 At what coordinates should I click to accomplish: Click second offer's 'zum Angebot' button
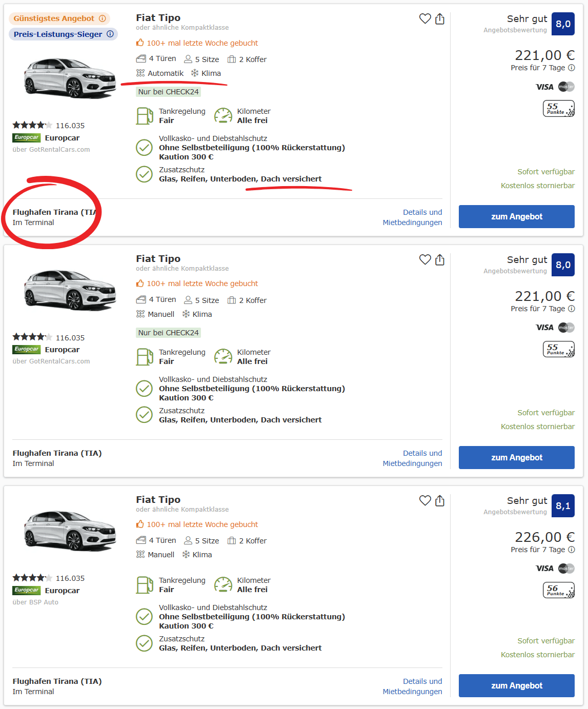[x=516, y=457]
